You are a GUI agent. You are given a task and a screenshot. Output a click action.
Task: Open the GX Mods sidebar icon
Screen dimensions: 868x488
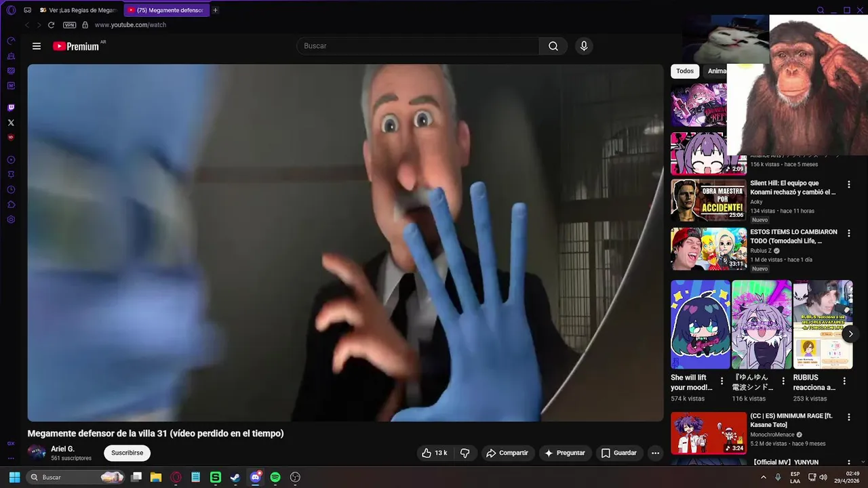[x=11, y=70]
